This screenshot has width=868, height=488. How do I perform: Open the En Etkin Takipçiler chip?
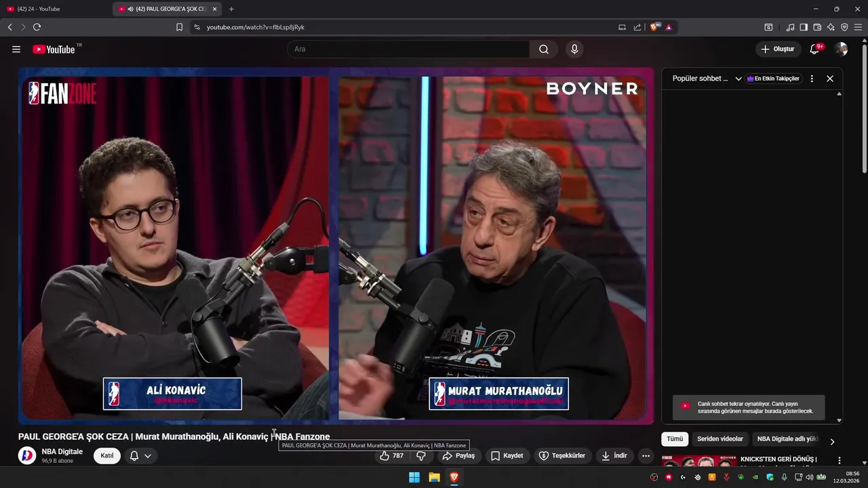773,79
